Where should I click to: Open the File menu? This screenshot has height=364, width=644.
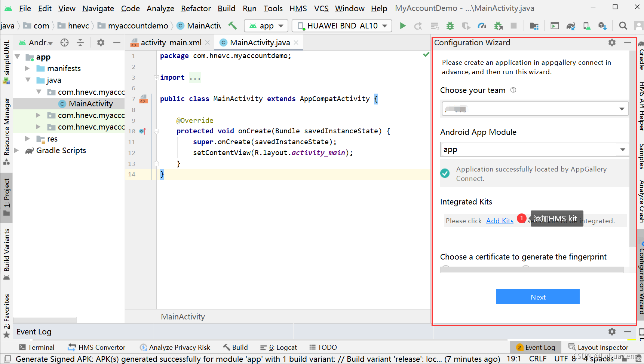25,8
